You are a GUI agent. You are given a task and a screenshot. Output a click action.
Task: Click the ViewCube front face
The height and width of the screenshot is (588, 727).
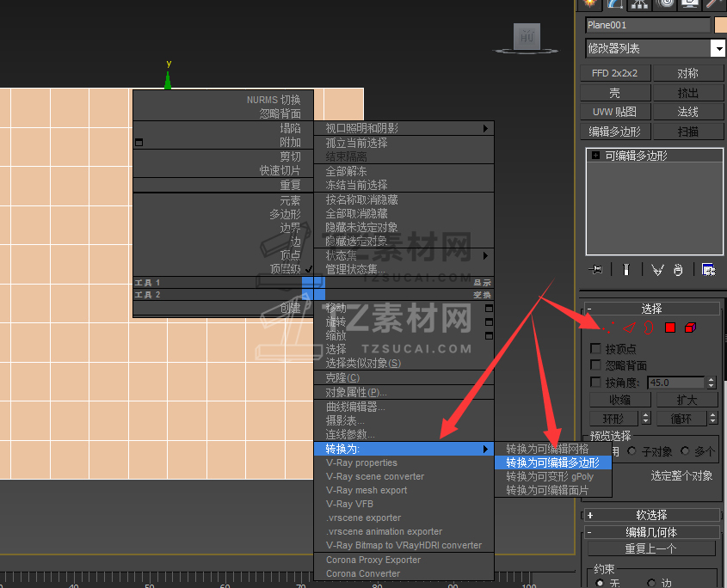pos(527,36)
